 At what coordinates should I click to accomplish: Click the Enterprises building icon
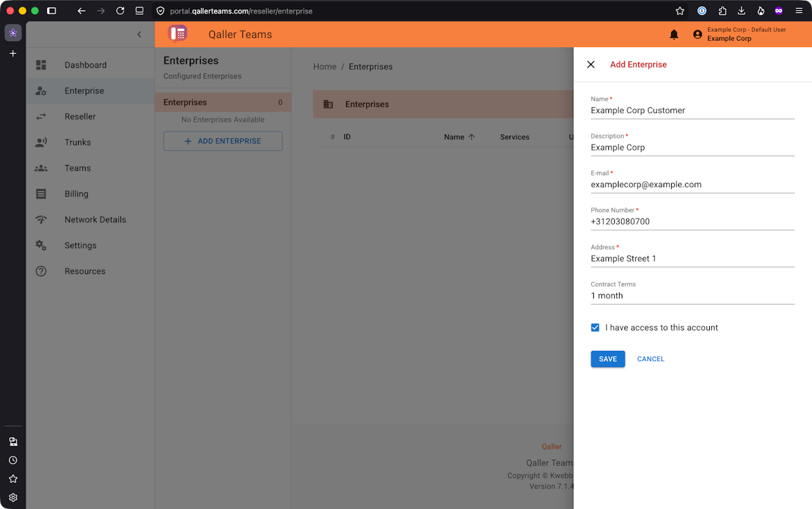(328, 104)
